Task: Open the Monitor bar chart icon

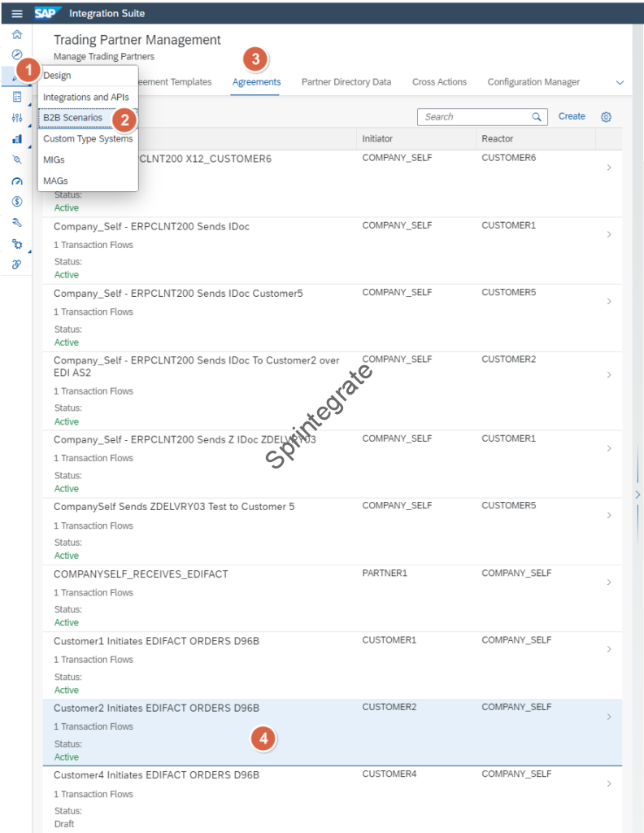Action: [x=16, y=139]
